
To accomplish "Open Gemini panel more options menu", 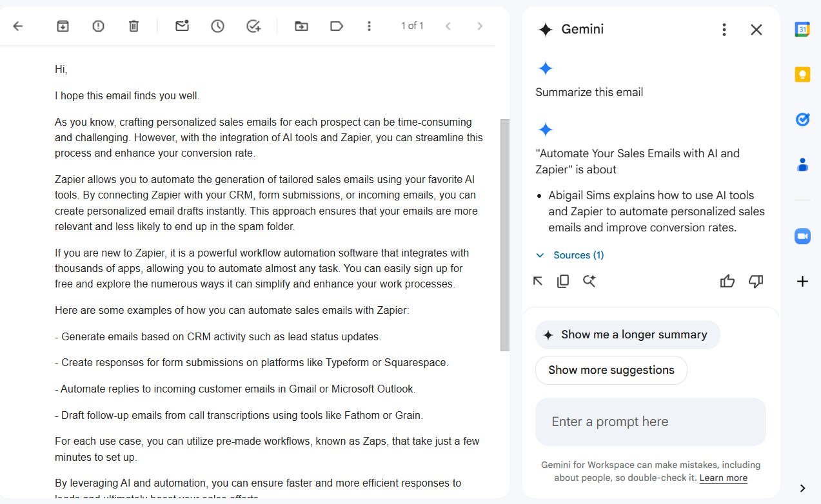I will click(724, 30).
